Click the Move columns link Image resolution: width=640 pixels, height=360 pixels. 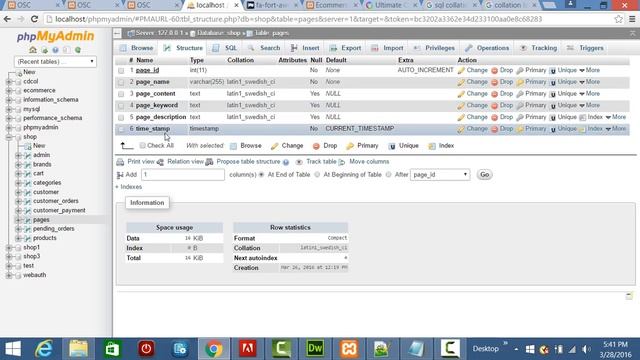coord(369,162)
